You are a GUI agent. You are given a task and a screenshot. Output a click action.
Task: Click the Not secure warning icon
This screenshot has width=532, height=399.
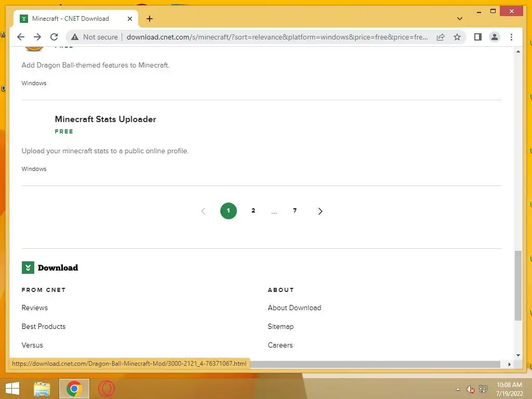pyautogui.click(x=75, y=37)
